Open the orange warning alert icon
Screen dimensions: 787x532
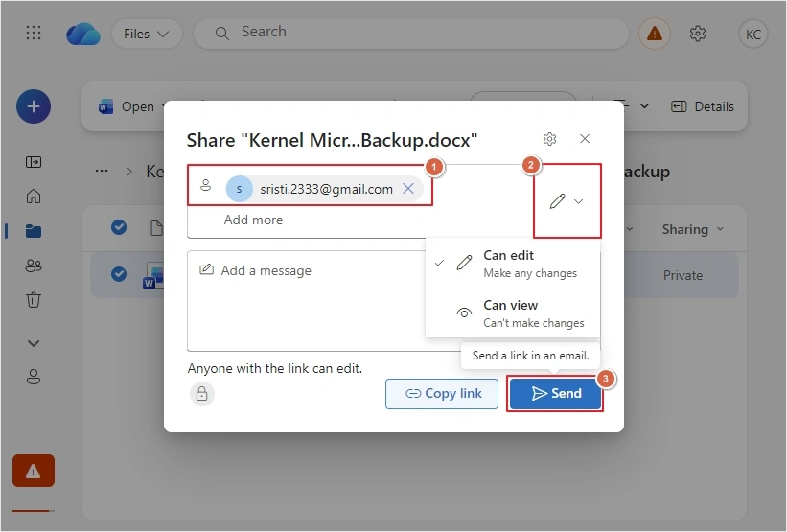click(654, 34)
